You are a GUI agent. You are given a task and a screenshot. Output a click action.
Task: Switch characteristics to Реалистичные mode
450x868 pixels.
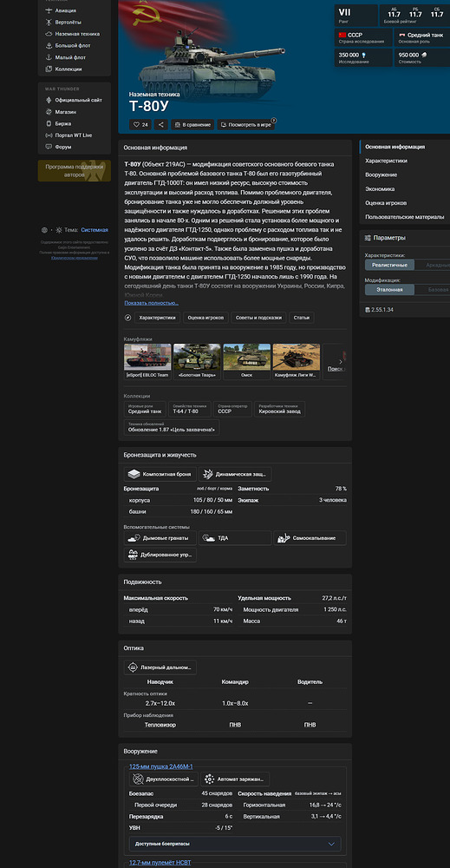pos(389,265)
